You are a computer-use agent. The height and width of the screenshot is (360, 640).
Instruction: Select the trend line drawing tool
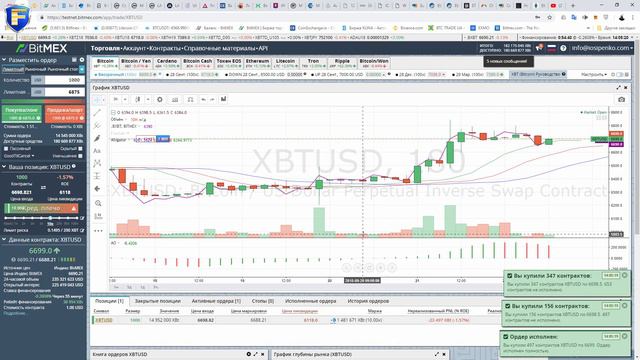pos(97,113)
